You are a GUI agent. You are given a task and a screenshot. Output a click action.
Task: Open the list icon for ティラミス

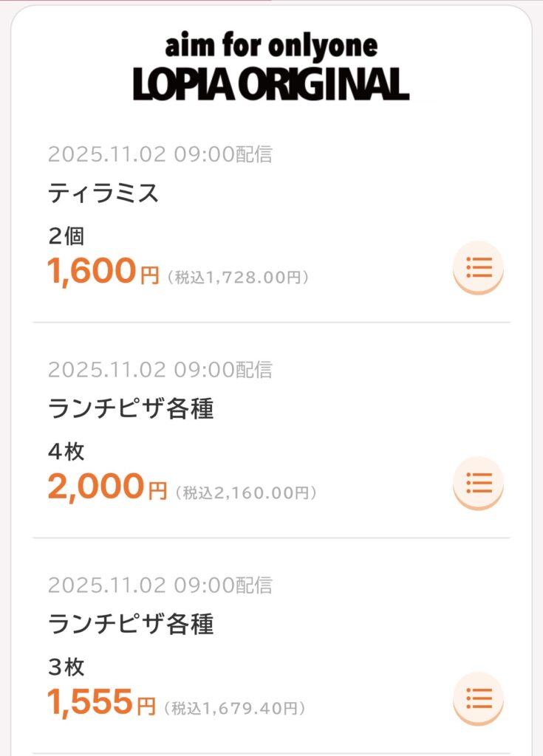478,267
